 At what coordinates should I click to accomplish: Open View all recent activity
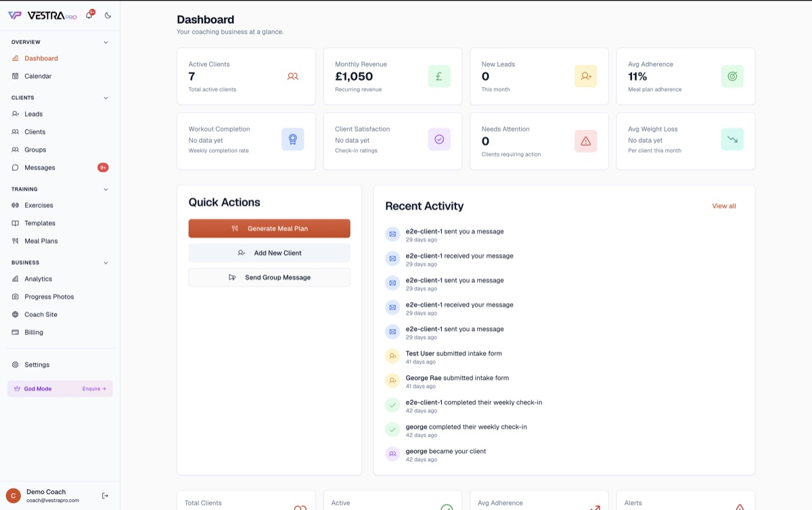723,206
